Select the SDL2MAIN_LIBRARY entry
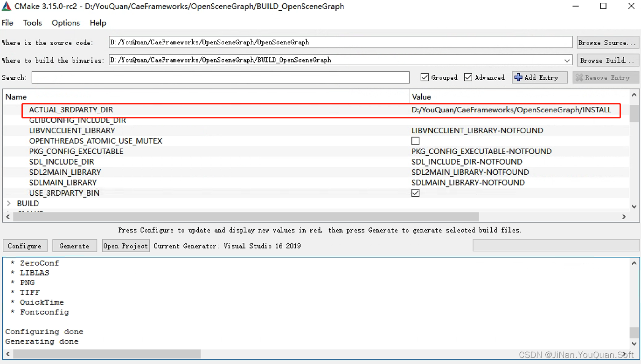This screenshot has height=364, width=641. tap(65, 172)
